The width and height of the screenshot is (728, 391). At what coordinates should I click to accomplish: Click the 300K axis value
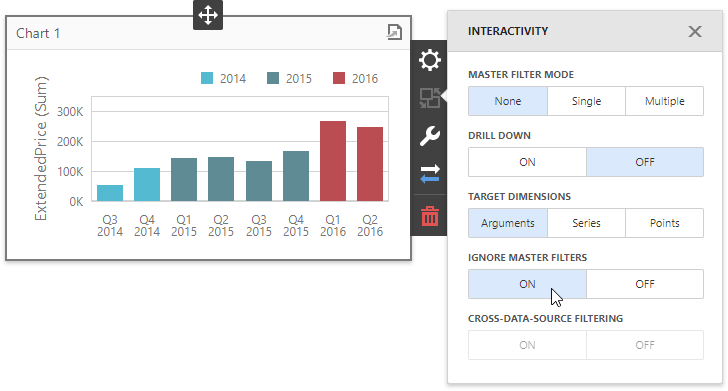pos(70,111)
